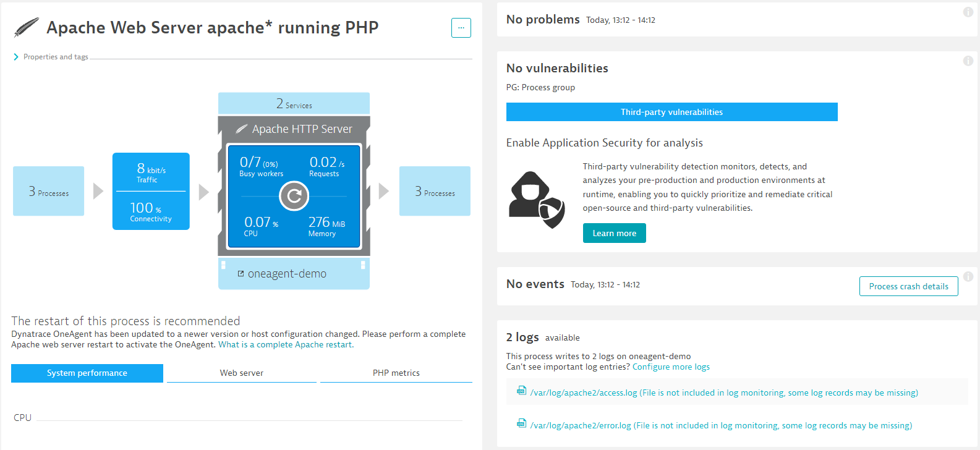Click the Apache HTTP Server header

click(x=294, y=129)
